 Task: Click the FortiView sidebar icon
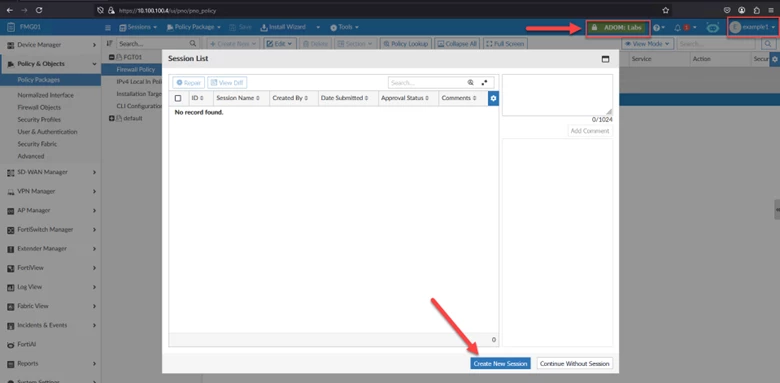10,268
